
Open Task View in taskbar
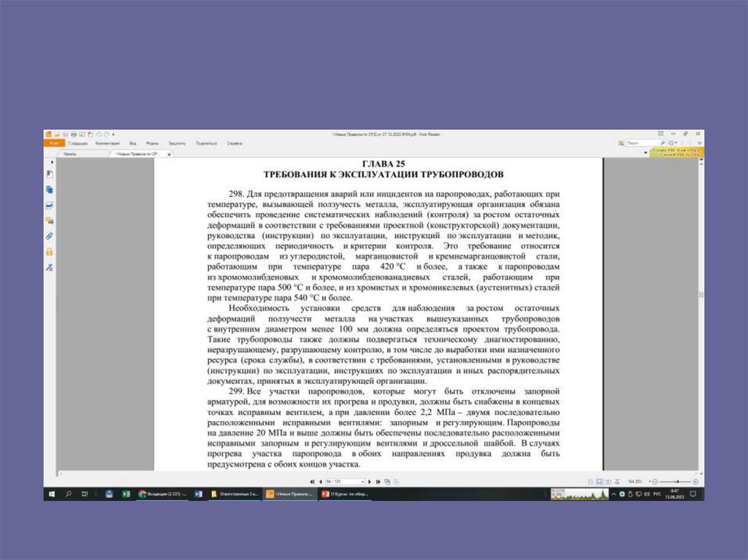[x=85, y=494]
